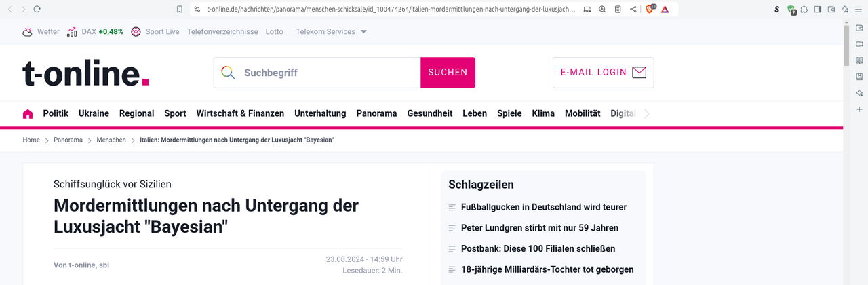Click the page vertical scrollbar thumb
The image size is (868, 285).
click(846, 45)
